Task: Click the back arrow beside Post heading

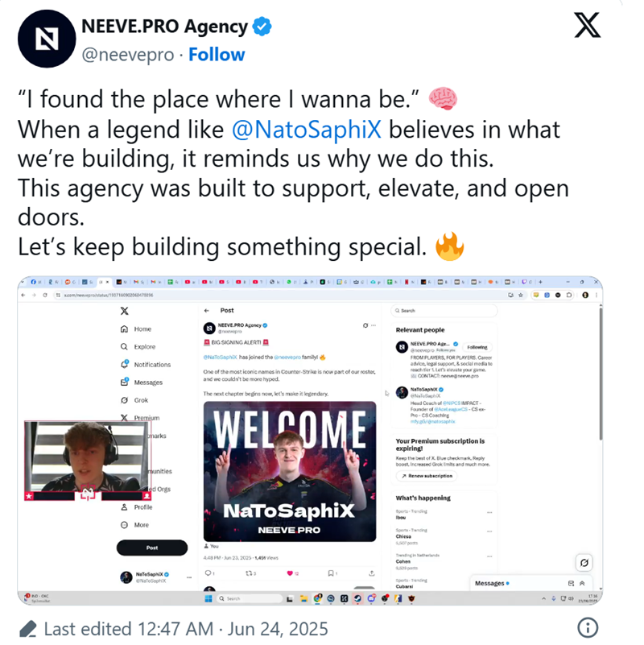Action: pyautogui.click(x=207, y=311)
